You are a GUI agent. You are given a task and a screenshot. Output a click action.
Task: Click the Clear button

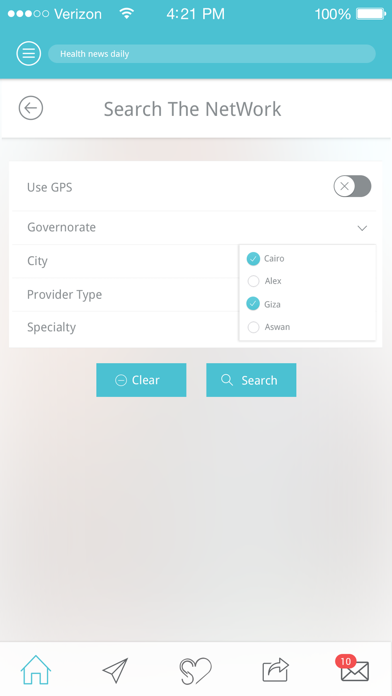pyautogui.click(x=141, y=380)
